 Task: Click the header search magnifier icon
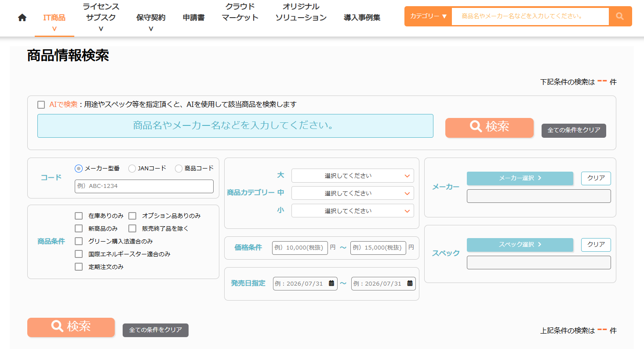(x=620, y=16)
